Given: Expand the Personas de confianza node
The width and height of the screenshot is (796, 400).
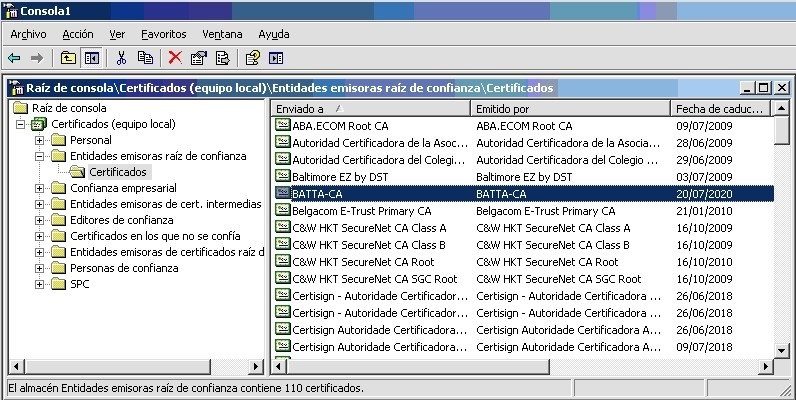Looking at the screenshot, I should point(39,268).
